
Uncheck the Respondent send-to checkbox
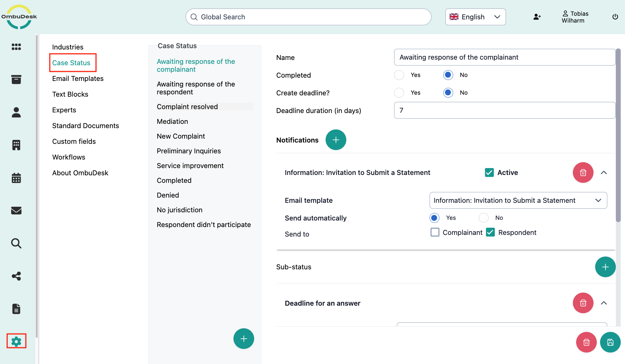490,232
